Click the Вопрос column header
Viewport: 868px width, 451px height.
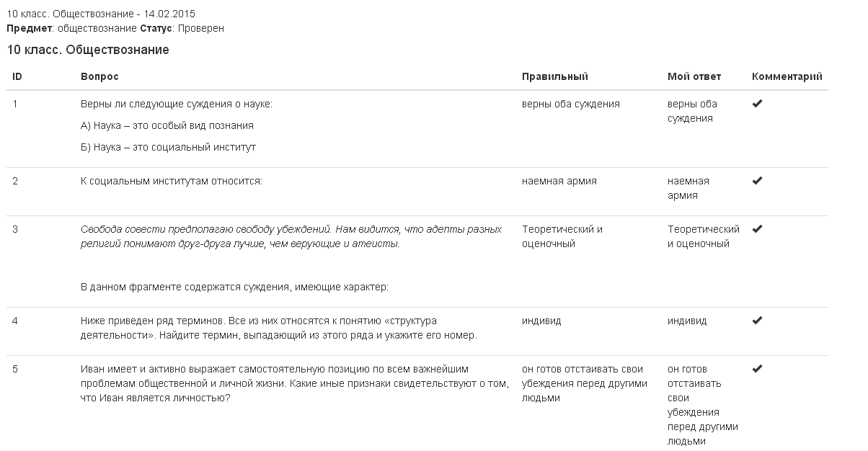(99, 76)
